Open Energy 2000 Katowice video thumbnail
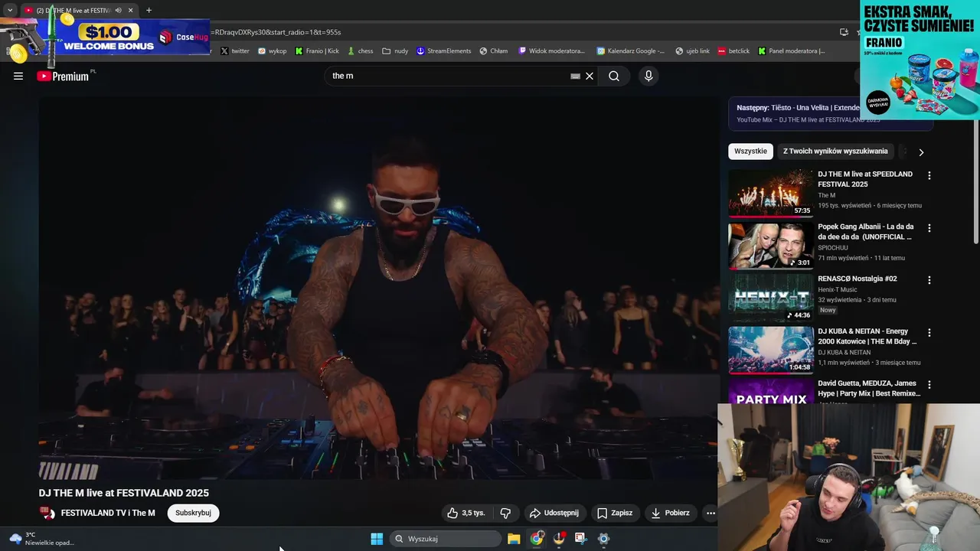 pos(770,350)
